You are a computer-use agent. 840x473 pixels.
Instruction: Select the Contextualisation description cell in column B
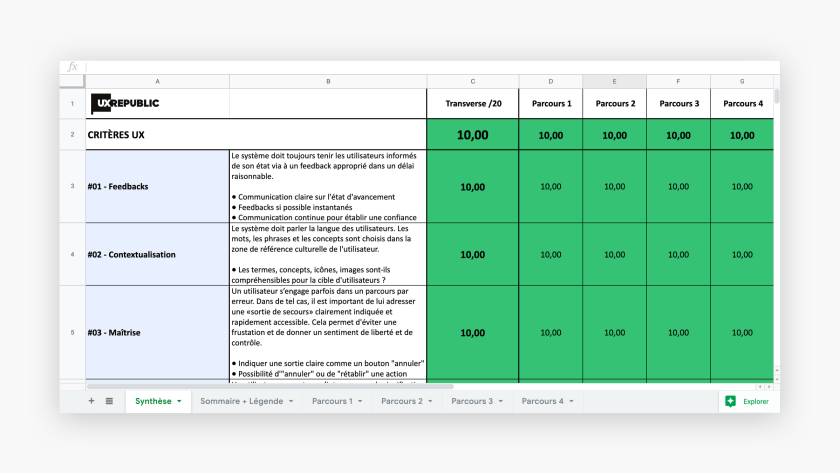(328, 254)
